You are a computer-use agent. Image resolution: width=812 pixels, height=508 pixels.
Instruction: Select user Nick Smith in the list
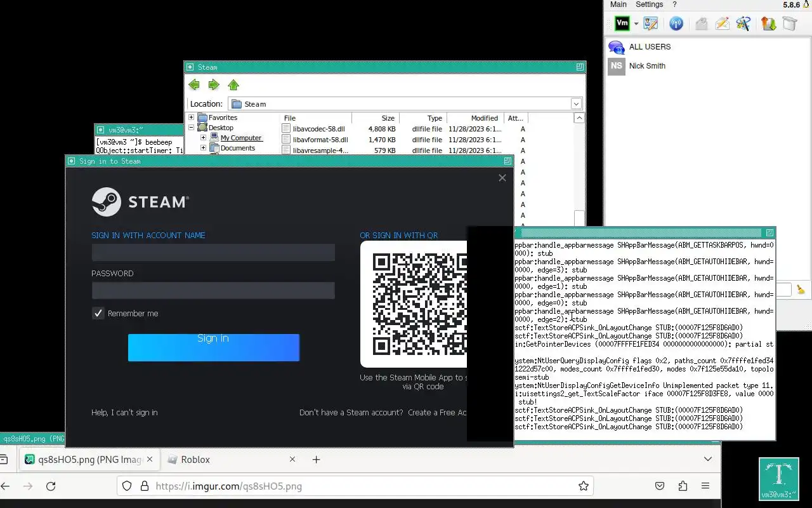707,66
